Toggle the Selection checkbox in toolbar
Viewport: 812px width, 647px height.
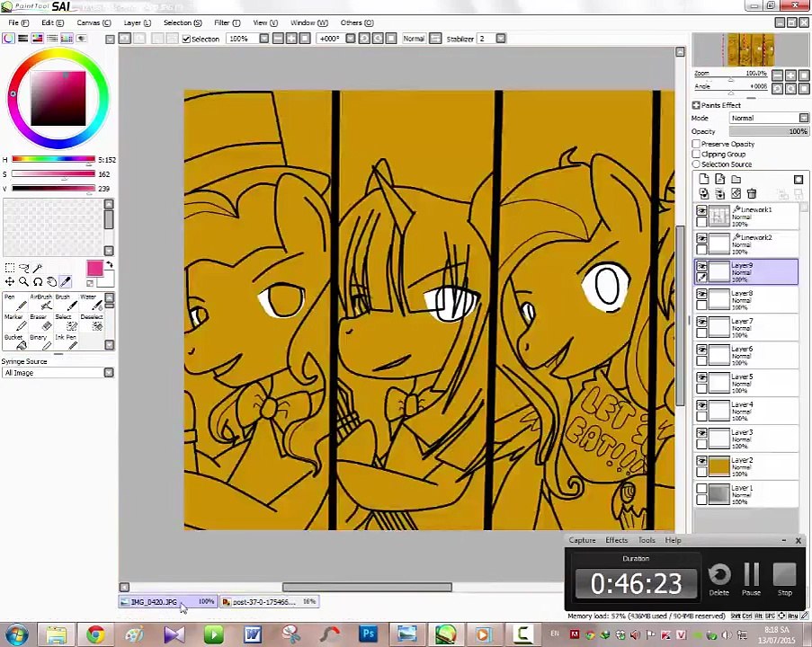coord(186,39)
